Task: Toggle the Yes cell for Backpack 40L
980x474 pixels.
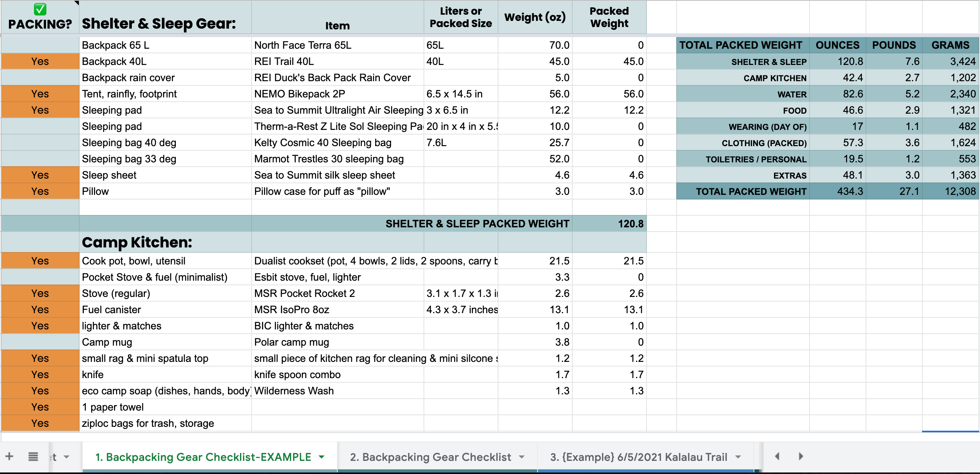Action: pyautogui.click(x=40, y=61)
